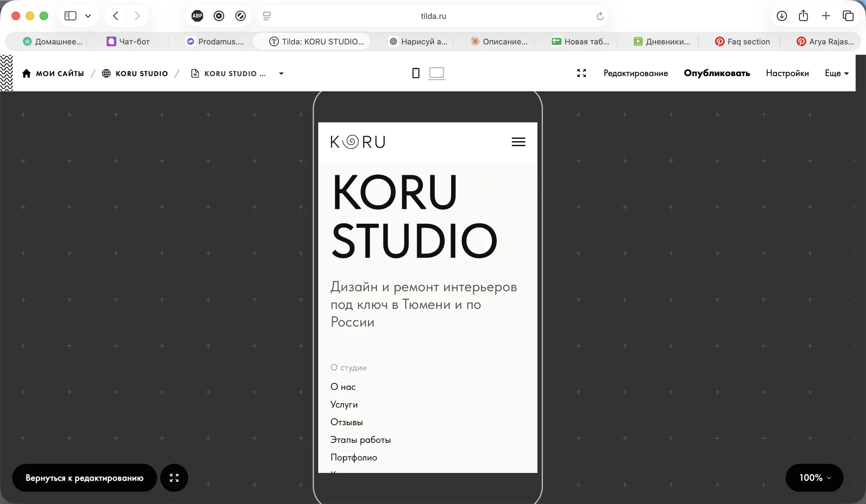Click home icon next to МОИ САЙТЫ

click(x=26, y=73)
